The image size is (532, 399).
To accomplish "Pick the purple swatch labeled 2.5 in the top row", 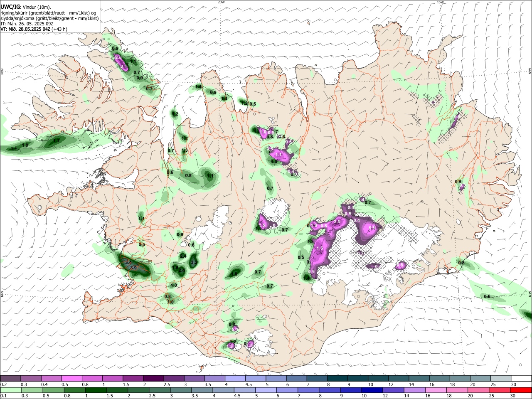I will [173, 378].
